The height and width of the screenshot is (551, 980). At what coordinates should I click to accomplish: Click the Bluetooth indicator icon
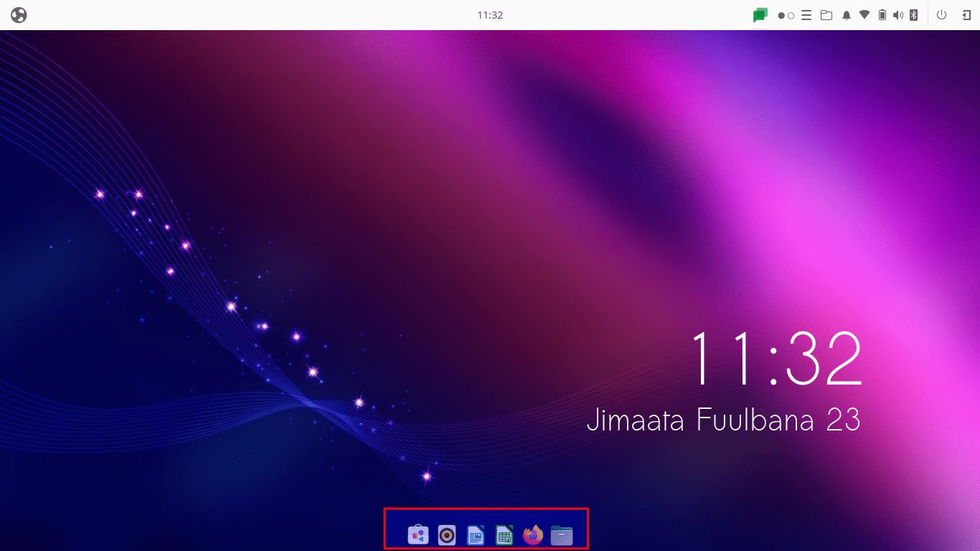(x=914, y=15)
